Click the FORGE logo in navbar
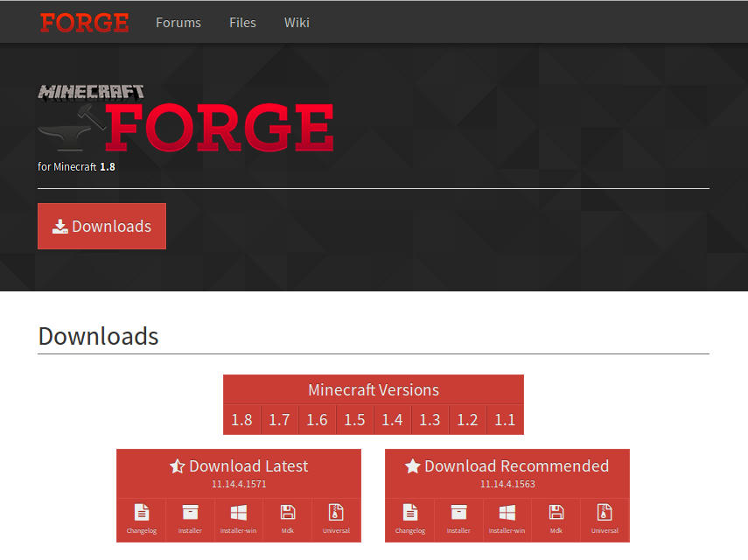Screen dimensions: 748x560 (84, 23)
